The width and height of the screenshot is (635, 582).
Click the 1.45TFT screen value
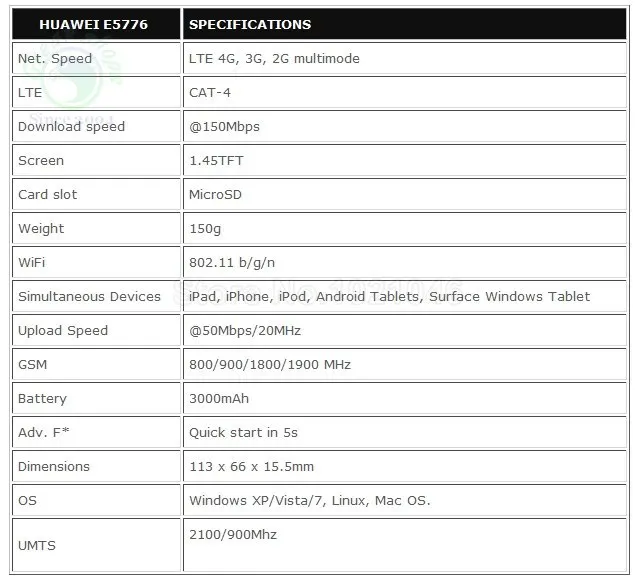click(216, 160)
